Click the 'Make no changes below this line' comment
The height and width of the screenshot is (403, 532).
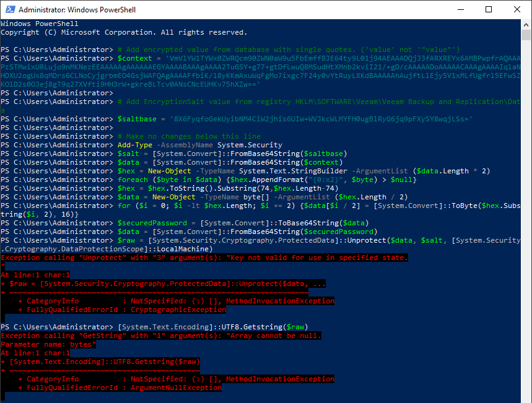(x=189, y=136)
